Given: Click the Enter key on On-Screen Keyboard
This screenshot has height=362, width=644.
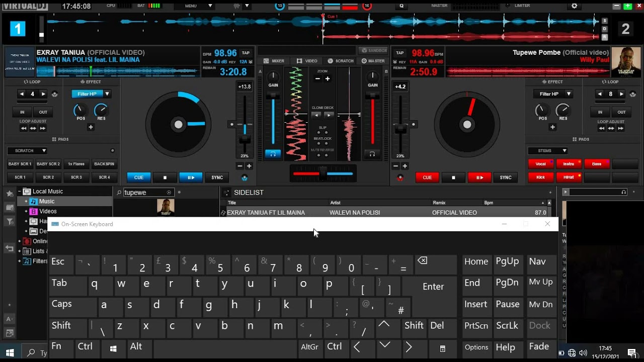Looking at the screenshot, I should coord(433,287).
